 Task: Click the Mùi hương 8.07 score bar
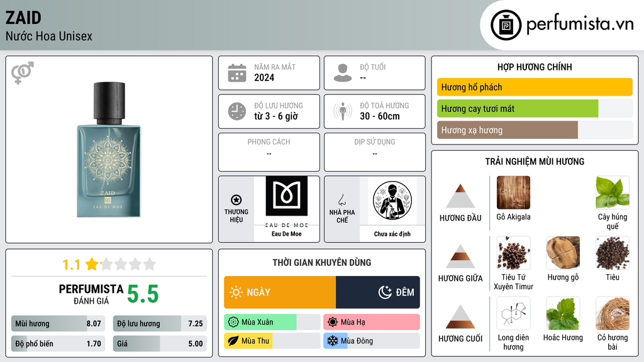click(x=58, y=324)
